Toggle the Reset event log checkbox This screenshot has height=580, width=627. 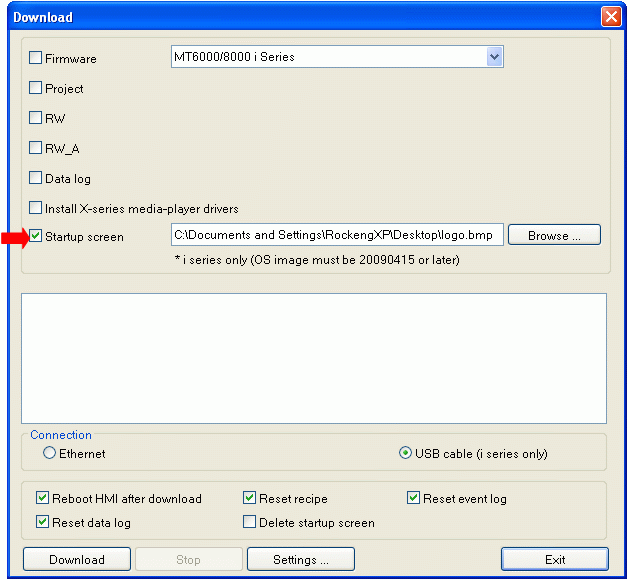(x=413, y=498)
